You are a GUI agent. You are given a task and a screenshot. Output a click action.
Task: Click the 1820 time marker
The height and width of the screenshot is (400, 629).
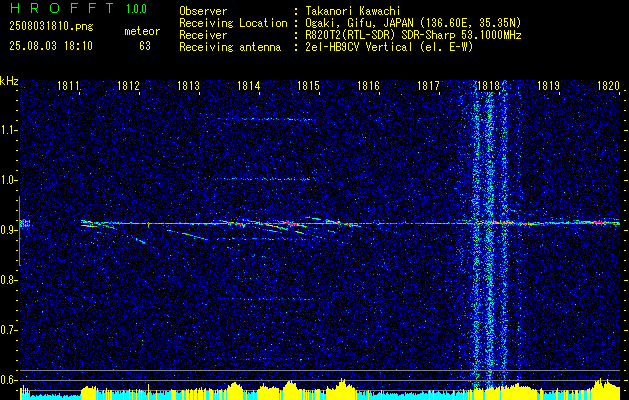[609, 85]
